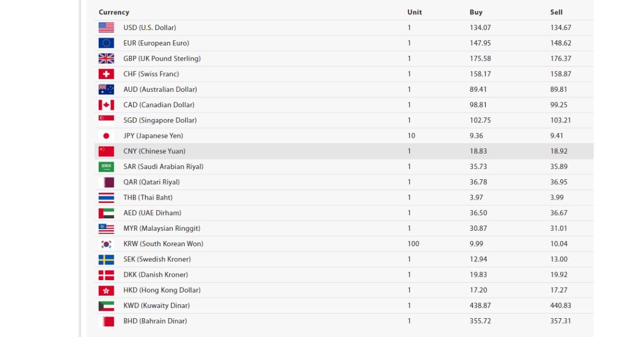Click the Swedish flag icon

106,259
